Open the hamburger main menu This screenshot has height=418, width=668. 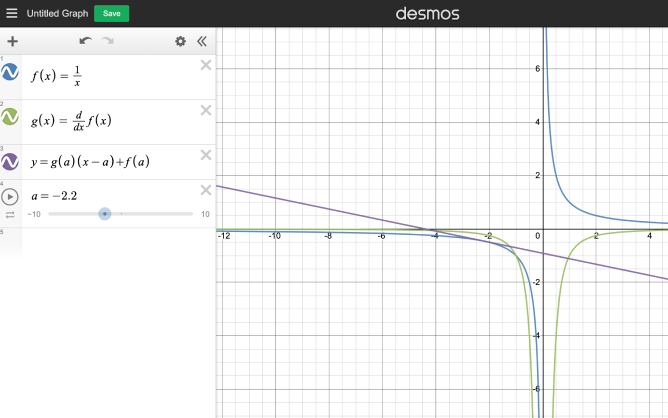12,13
